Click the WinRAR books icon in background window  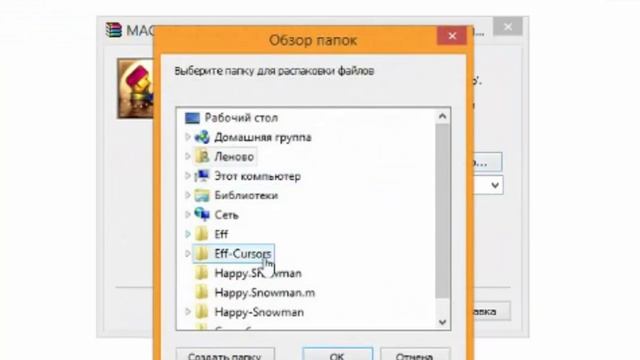[114, 30]
